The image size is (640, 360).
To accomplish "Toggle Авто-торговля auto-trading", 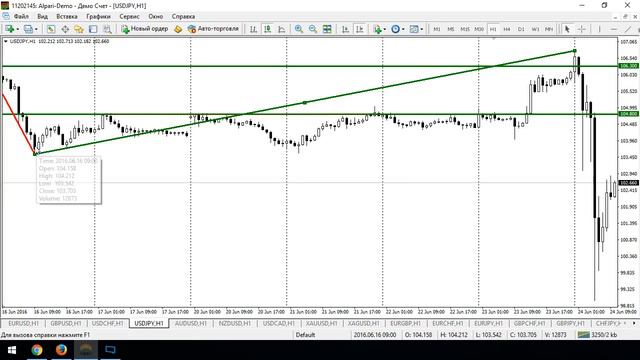I will click(213, 29).
